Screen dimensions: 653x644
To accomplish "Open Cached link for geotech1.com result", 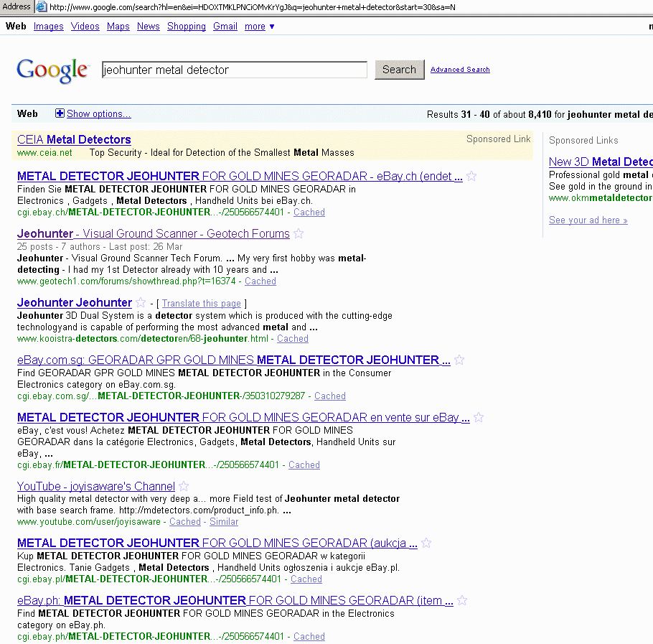I will coord(260,281).
